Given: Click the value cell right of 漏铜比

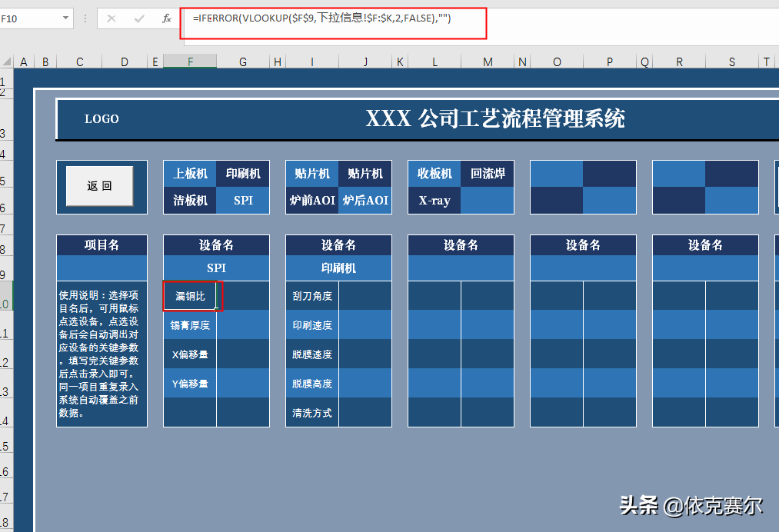Looking at the screenshot, I should pyautogui.click(x=243, y=296).
